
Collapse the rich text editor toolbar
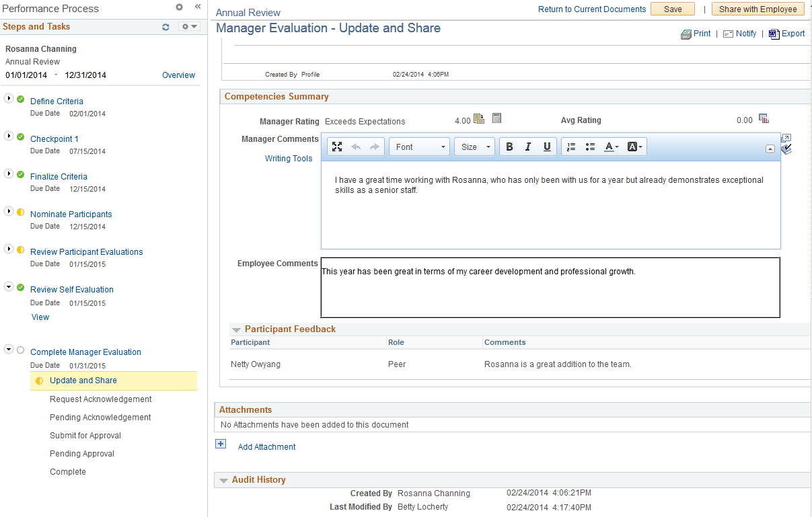[x=770, y=149]
